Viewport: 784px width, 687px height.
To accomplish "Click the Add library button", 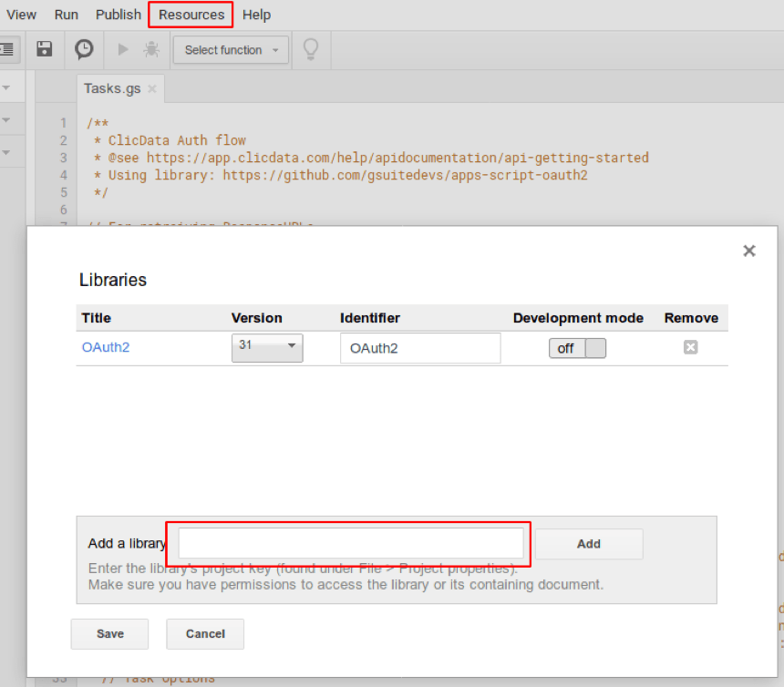I will tap(589, 544).
